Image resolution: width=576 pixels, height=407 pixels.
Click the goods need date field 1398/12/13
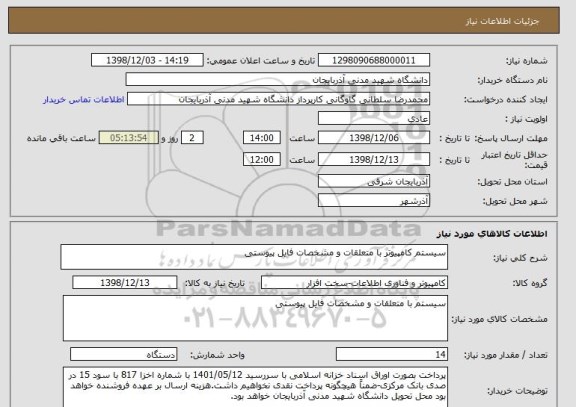(x=125, y=282)
